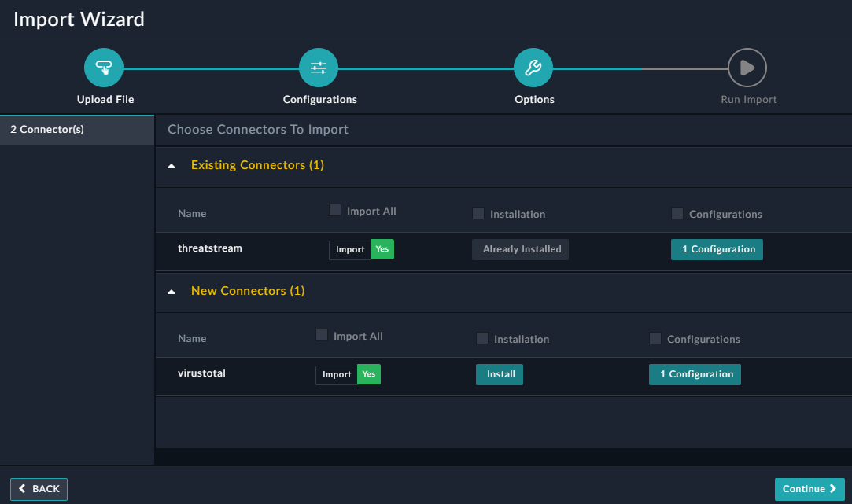Image resolution: width=852 pixels, height=504 pixels.
Task: Click the Import Wizard title
Action: pos(79,20)
